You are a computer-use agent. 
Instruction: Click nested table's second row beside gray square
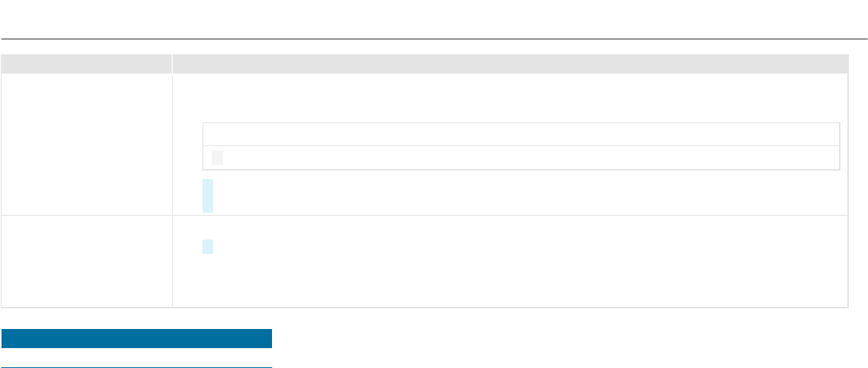(529, 158)
